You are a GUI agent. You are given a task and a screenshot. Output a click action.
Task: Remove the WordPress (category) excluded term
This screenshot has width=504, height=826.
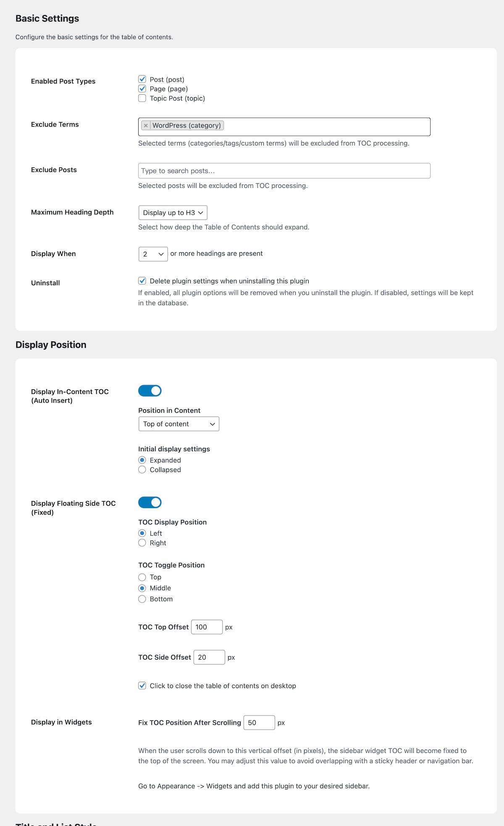(146, 125)
